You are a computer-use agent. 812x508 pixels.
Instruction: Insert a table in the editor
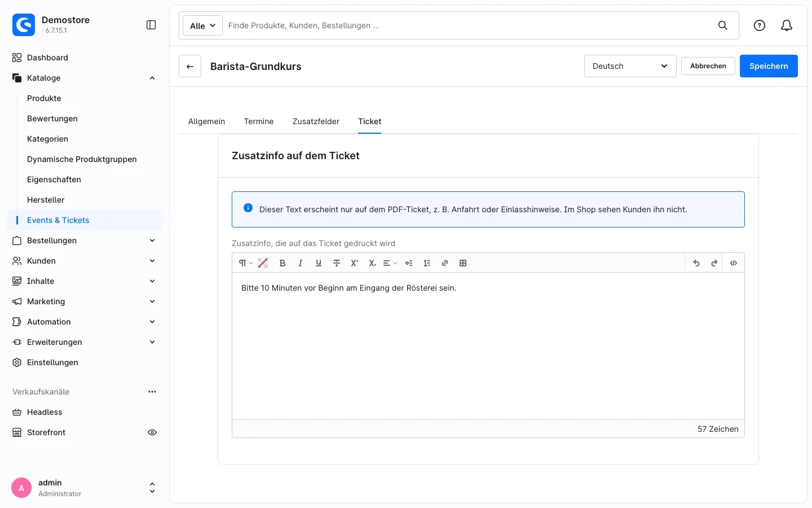(x=463, y=263)
